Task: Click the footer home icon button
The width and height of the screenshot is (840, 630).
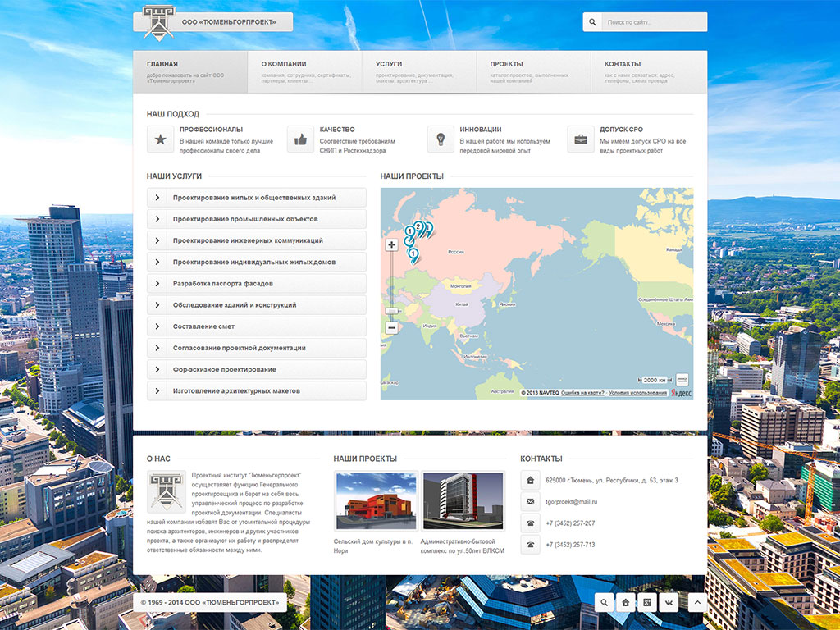Action: [x=625, y=602]
